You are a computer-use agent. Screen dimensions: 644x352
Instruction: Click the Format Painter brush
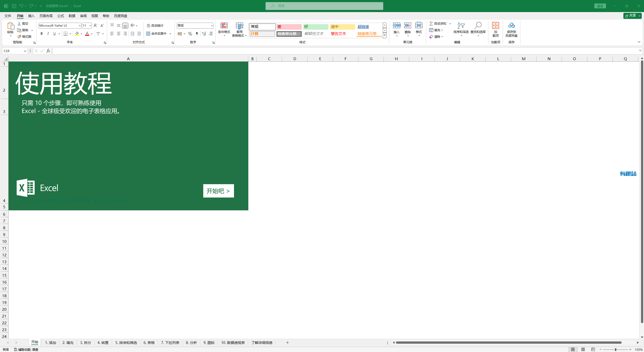[19, 36]
